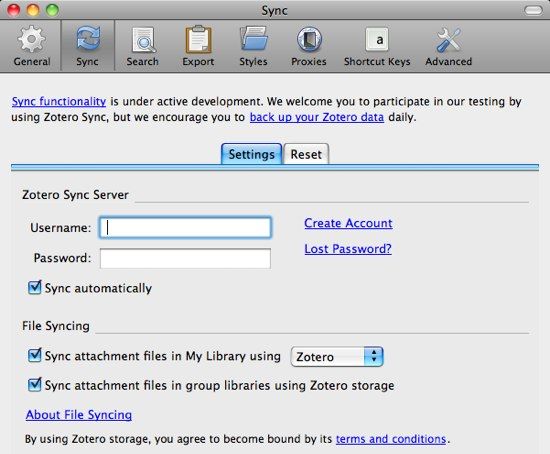Open the Export clipboard pane
Image resolution: width=550 pixels, height=454 pixels.
coord(198,46)
